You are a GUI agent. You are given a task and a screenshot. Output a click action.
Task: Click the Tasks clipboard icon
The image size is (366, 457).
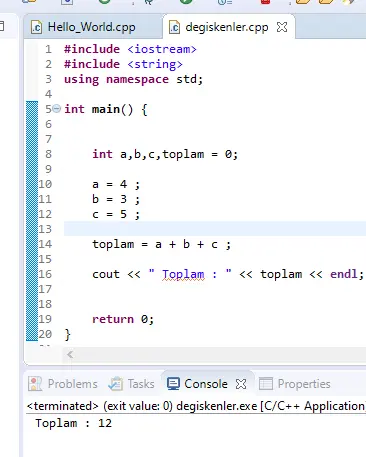click(x=115, y=384)
